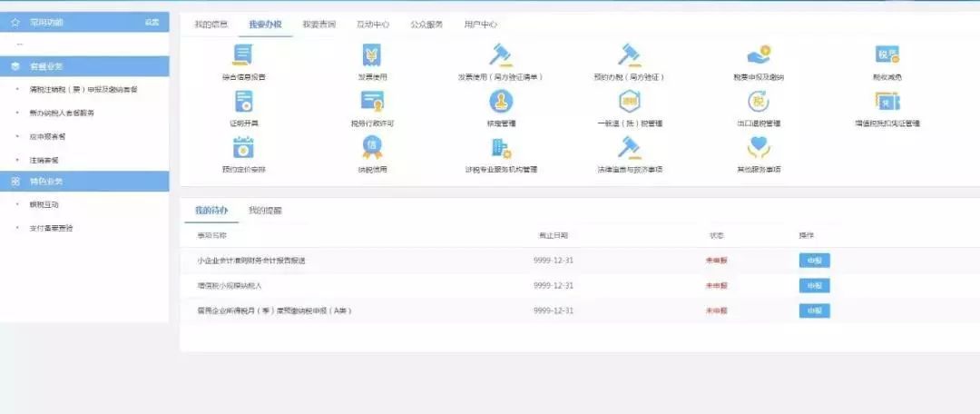Click the grid icon beside 特色业务
This screenshot has width=980, height=414.
(x=15, y=182)
